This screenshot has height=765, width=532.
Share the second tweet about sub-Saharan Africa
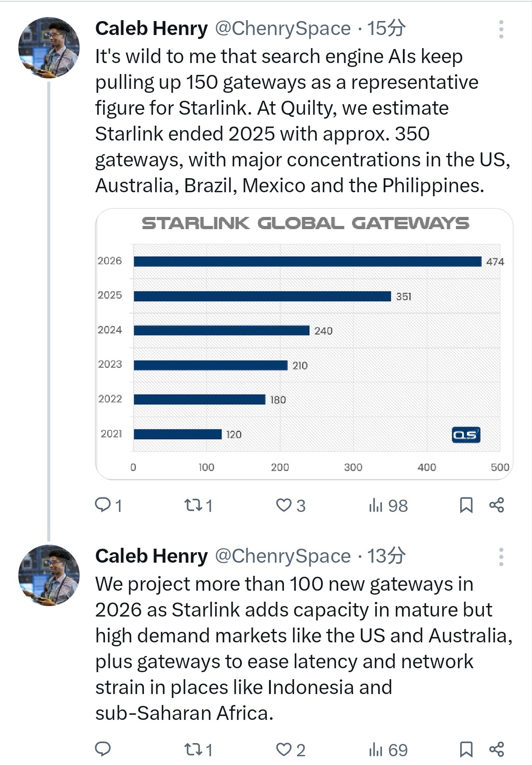[x=497, y=750]
